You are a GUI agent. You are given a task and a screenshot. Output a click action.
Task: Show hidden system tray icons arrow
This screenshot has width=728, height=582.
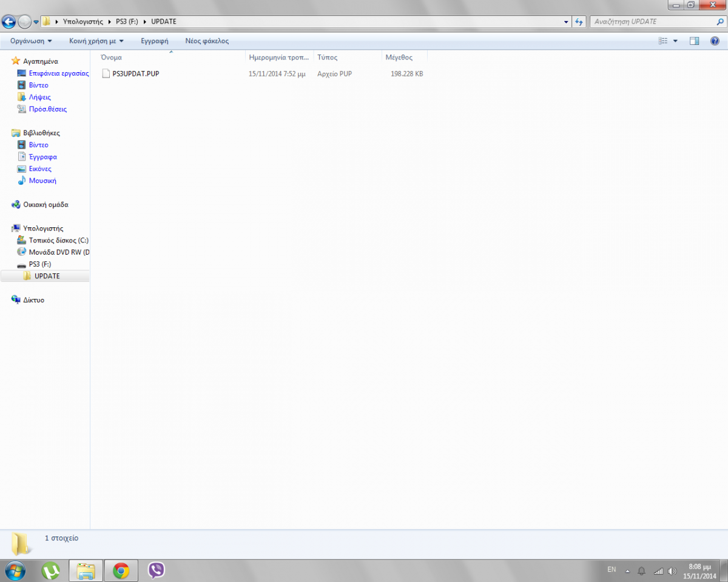click(x=627, y=571)
